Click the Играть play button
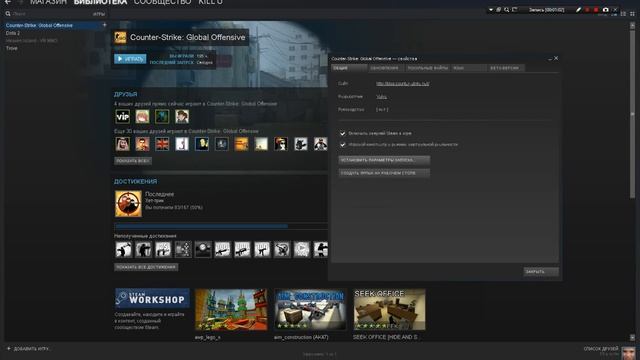Screen dimensions: 640x360 (130, 59)
